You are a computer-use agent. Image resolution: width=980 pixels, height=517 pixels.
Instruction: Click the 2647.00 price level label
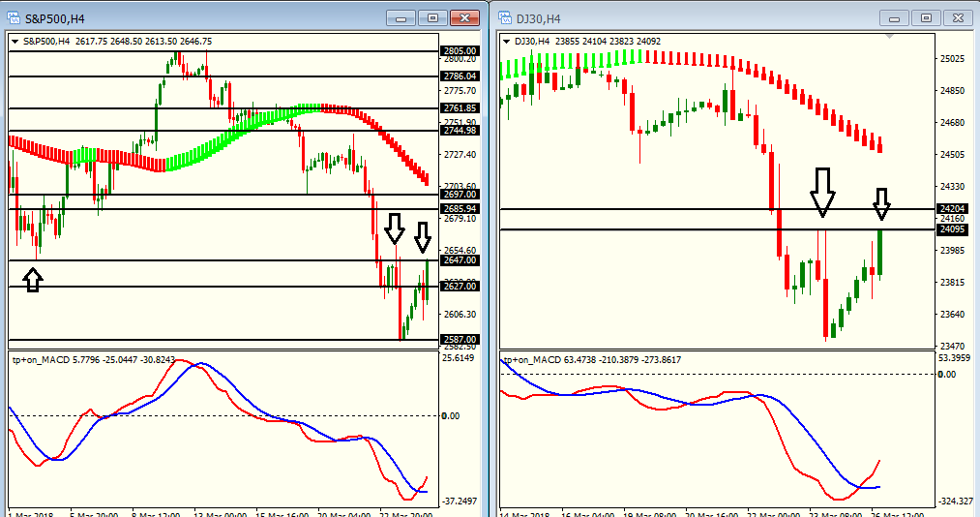[x=460, y=260]
